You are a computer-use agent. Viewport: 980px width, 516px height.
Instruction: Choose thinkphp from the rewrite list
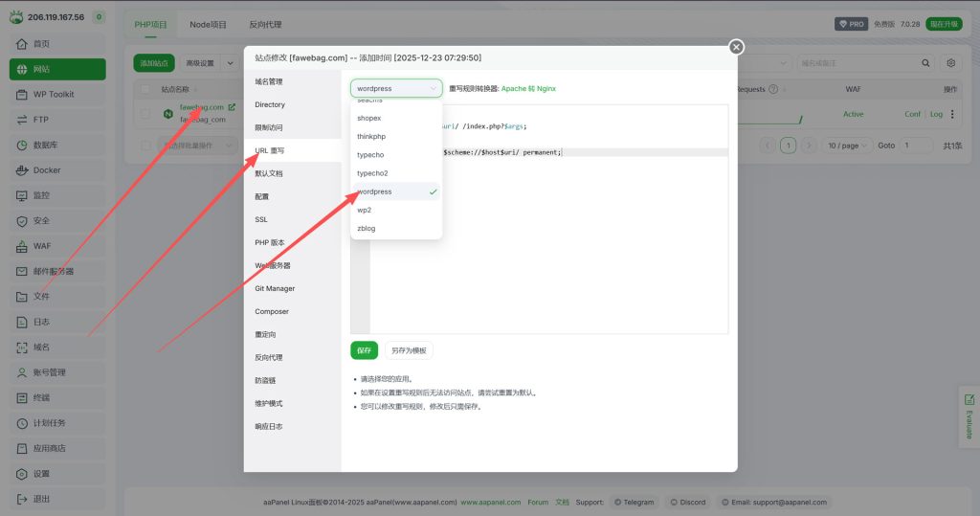tap(371, 136)
